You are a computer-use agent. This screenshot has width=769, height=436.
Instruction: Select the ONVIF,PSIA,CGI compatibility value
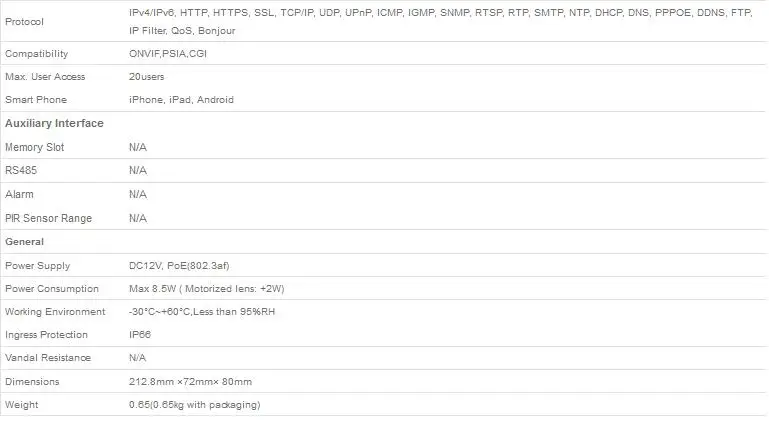[x=168, y=53]
